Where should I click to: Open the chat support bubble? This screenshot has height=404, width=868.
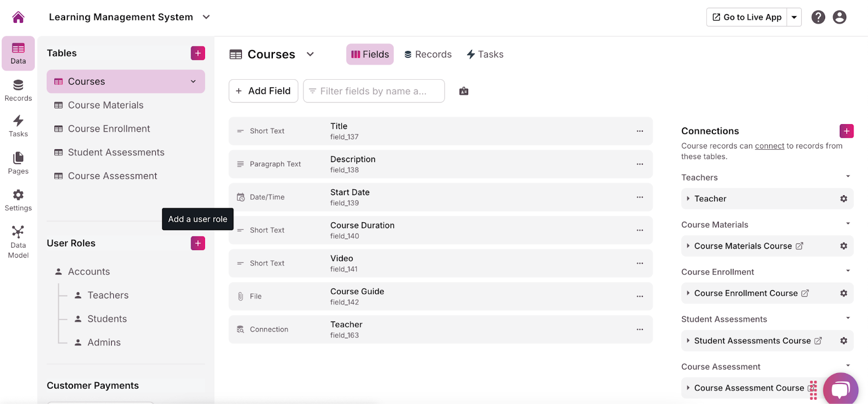[x=840, y=389]
